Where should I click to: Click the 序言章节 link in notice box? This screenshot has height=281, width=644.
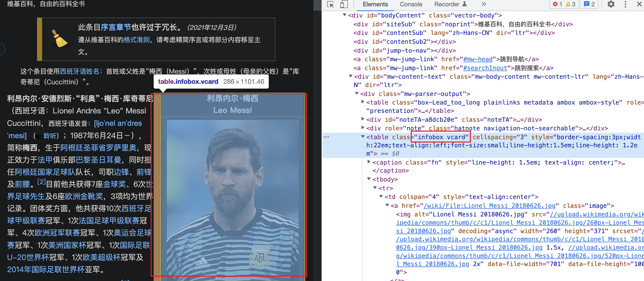click(x=116, y=27)
